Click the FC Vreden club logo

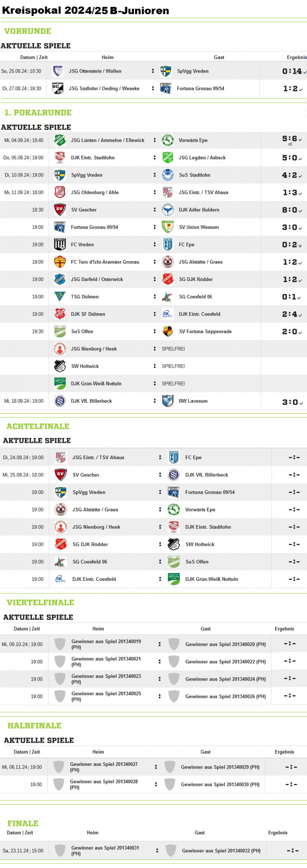click(x=59, y=245)
